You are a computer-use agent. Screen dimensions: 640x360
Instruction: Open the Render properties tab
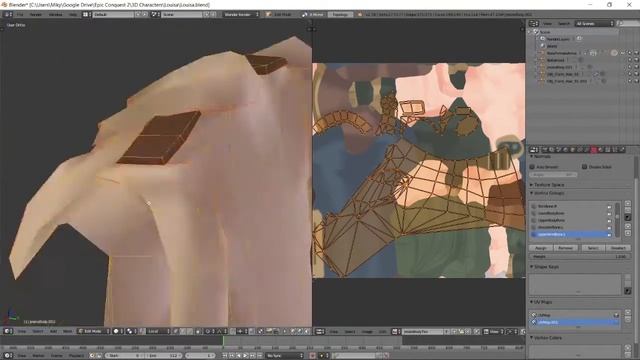544,150
